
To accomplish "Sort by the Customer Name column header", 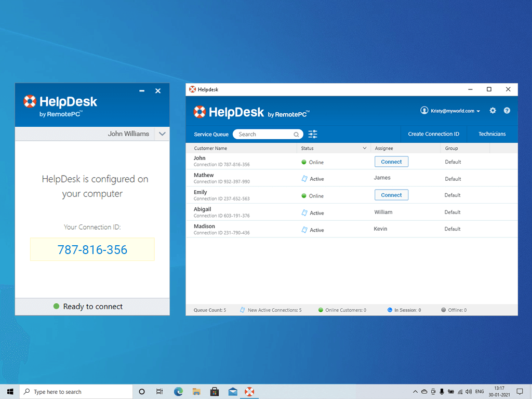I will (210, 148).
